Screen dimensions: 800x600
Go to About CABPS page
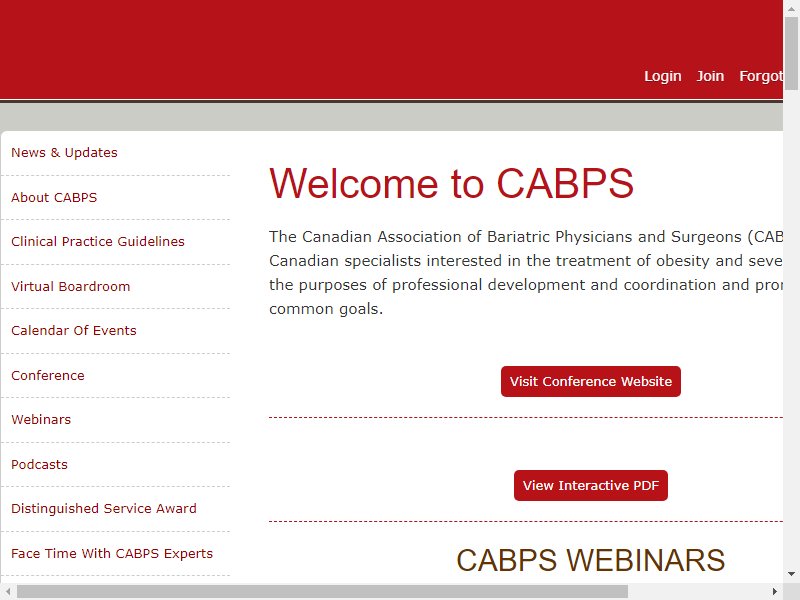54,197
